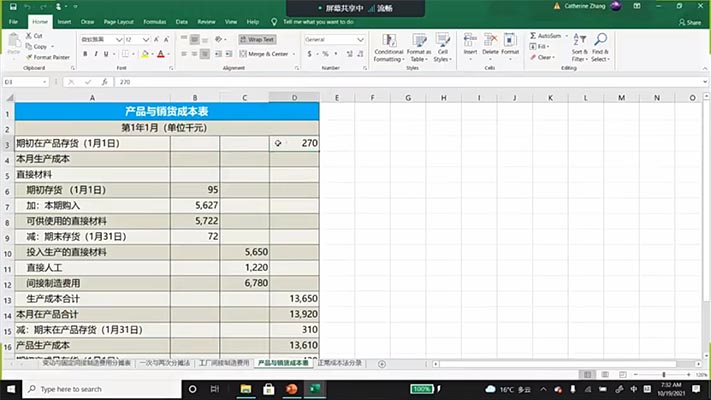
Task: Open sheet tab 工厂间接制造费用
Action: (x=224, y=363)
